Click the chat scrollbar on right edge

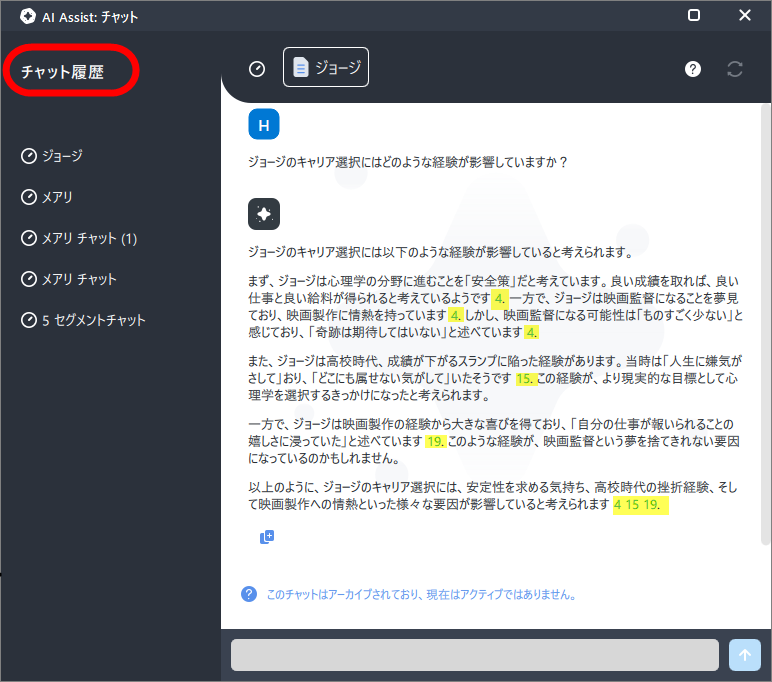(766, 324)
